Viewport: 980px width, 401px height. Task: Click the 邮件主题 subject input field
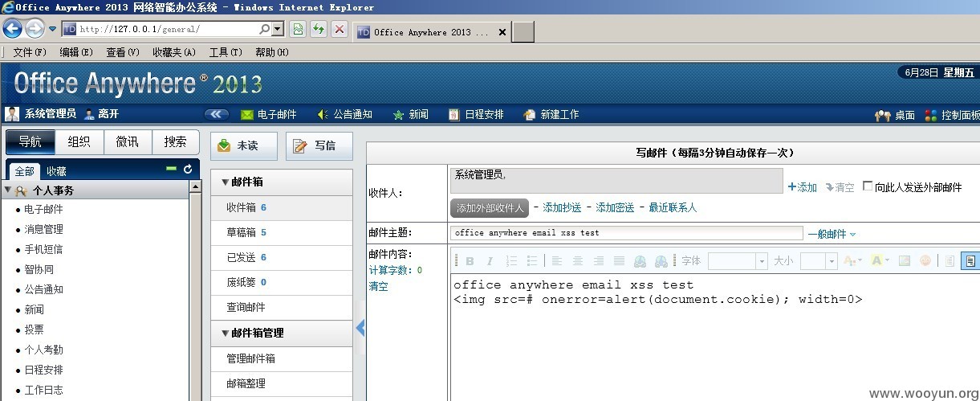(x=626, y=233)
